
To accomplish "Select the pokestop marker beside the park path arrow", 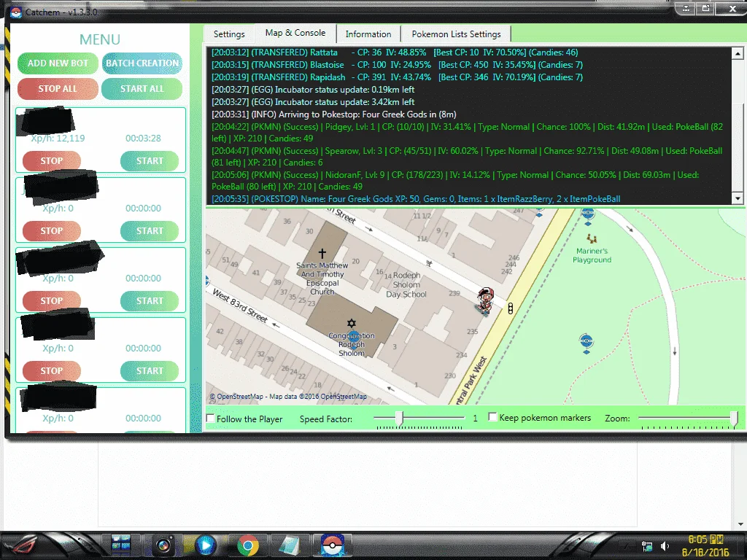I will click(x=587, y=344).
